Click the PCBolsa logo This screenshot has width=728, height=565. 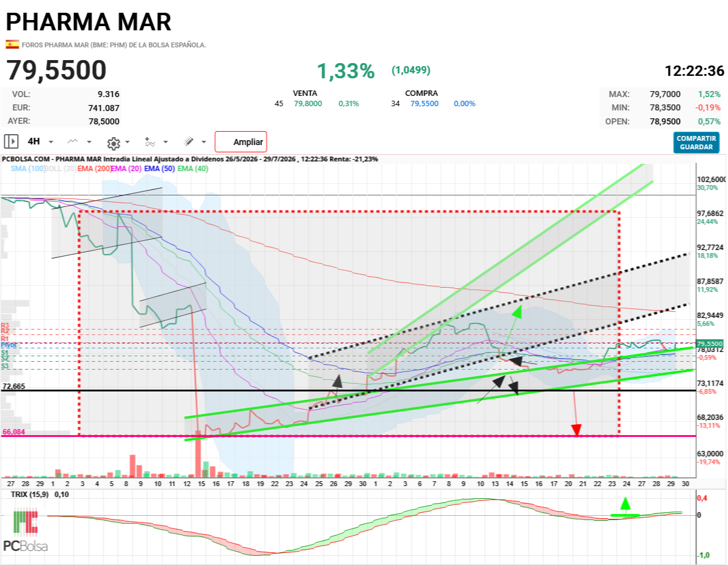point(25,531)
